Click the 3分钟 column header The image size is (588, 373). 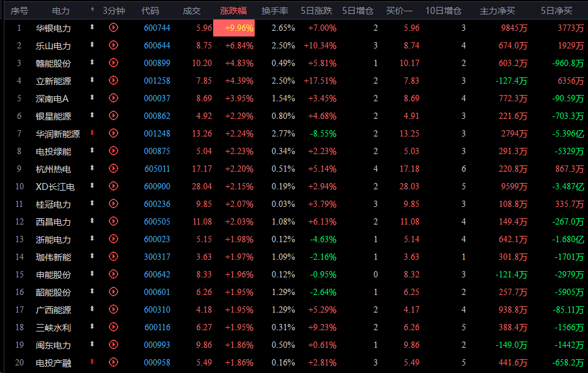tap(114, 11)
